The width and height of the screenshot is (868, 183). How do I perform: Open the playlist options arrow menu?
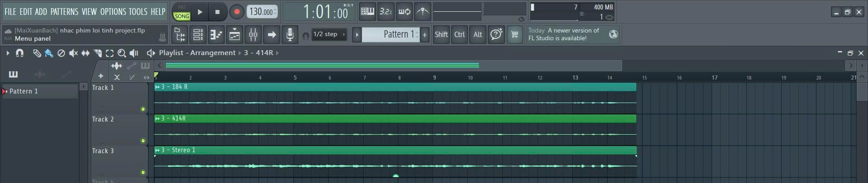pos(8,53)
